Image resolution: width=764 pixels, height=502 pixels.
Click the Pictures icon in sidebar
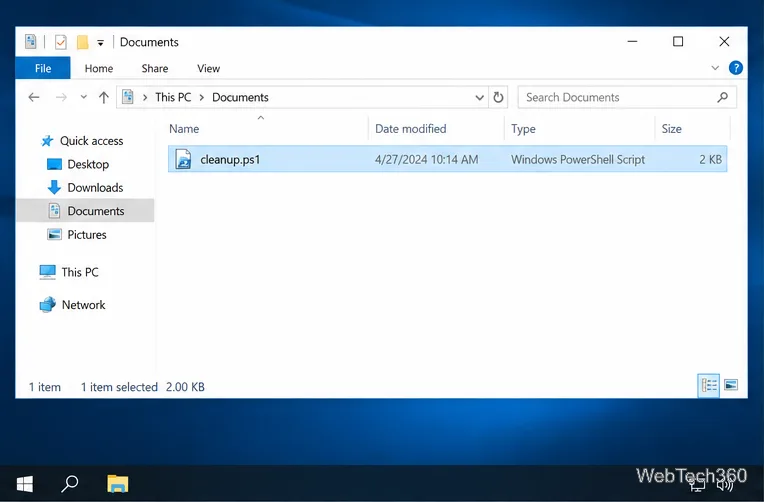click(54, 234)
